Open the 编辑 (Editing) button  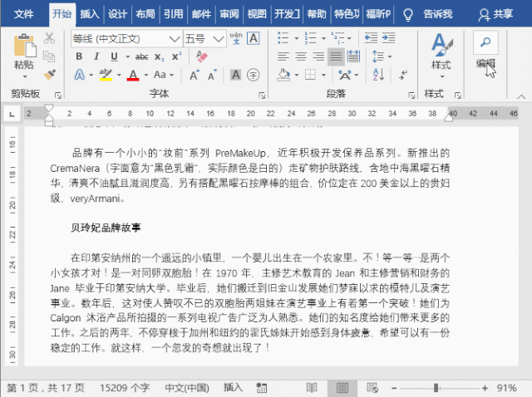pyautogui.click(x=485, y=50)
